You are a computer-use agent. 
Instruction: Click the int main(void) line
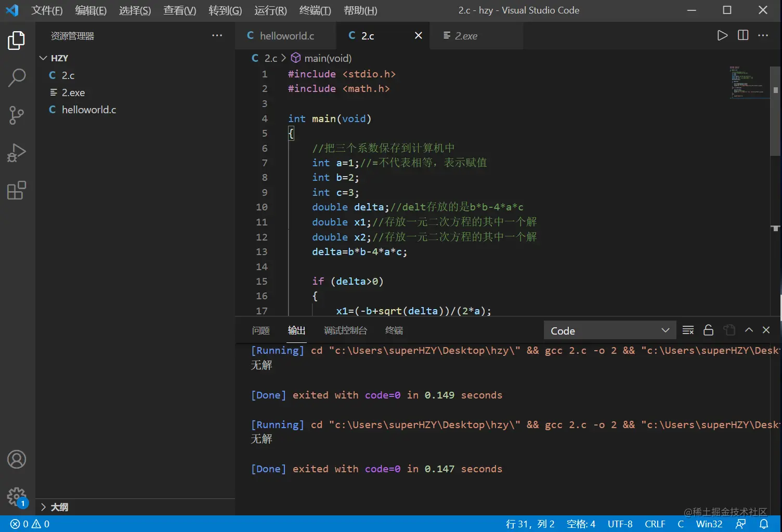[330, 118]
